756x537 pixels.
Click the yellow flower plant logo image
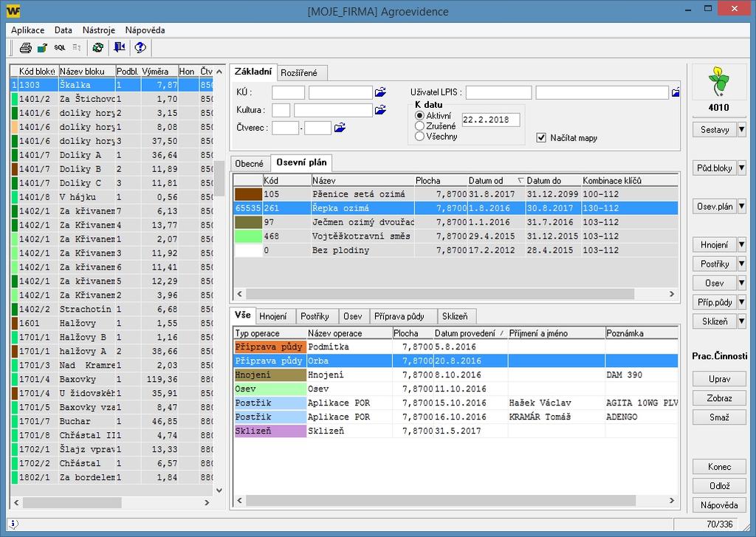coord(718,81)
